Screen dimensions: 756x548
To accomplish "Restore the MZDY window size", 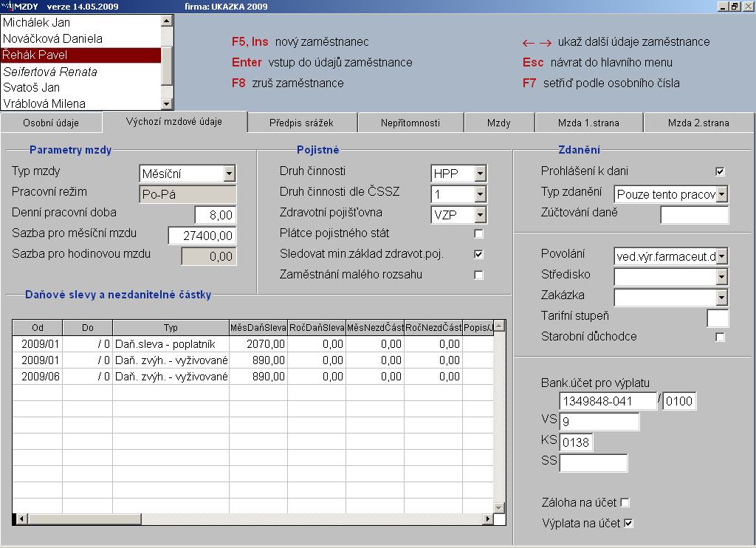I will (x=735, y=7).
